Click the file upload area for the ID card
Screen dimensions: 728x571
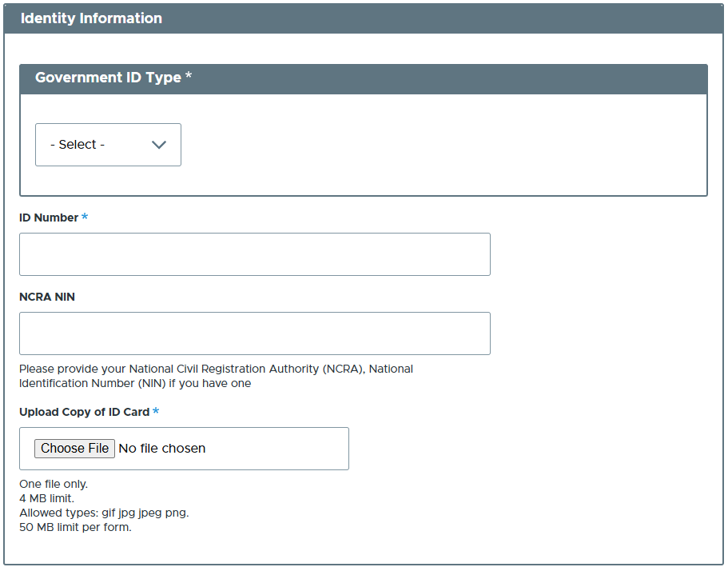click(x=184, y=448)
